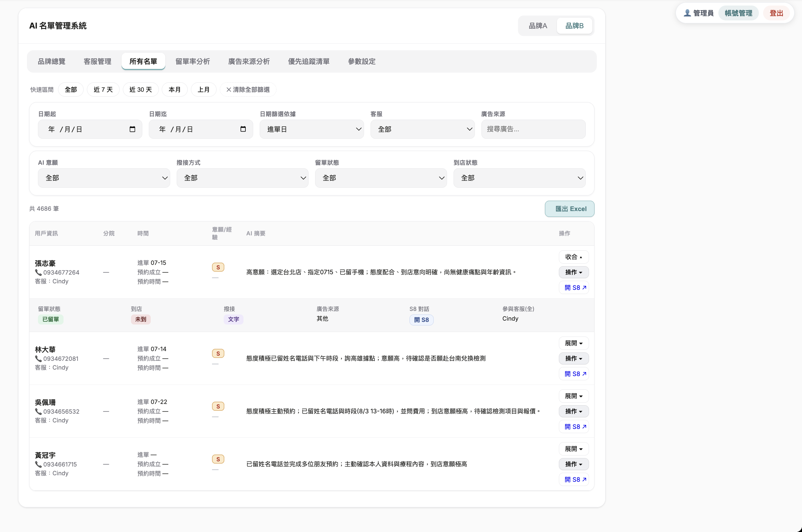Click the 登出 button
Image resolution: width=802 pixels, height=532 pixels.
(x=776, y=13)
